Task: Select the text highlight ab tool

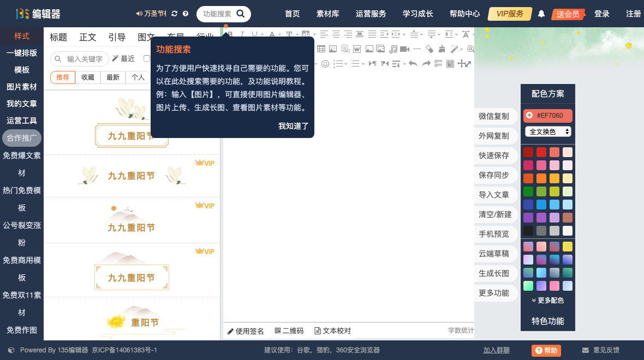Action: pyautogui.click(x=306, y=34)
